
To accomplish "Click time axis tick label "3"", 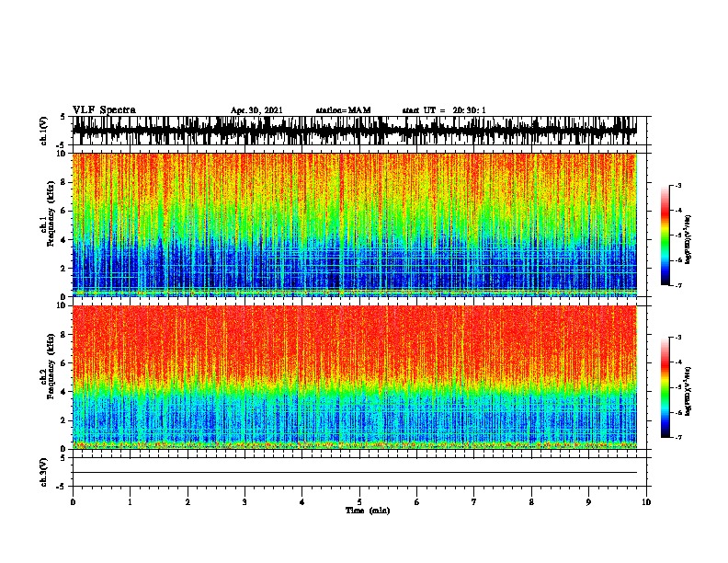I will pyautogui.click(x=245, y=502).
